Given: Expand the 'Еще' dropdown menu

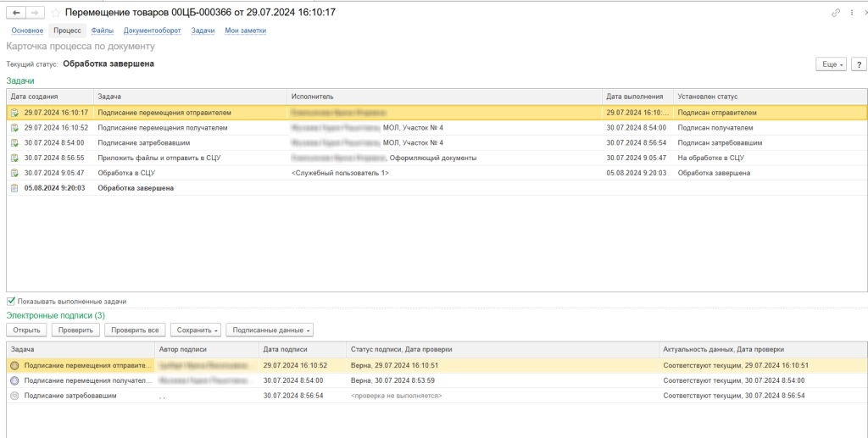Looking at the screenshot, I should pos(830,64).
